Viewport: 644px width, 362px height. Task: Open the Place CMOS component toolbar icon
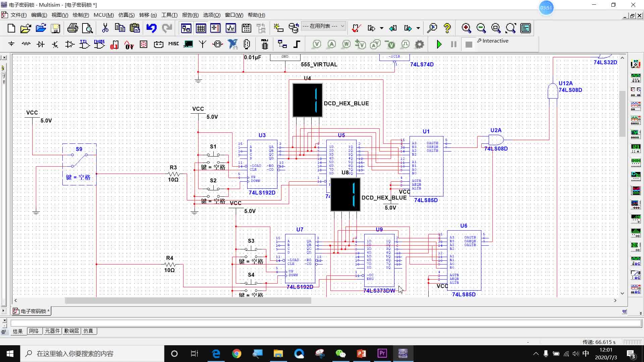coord(99,44)
